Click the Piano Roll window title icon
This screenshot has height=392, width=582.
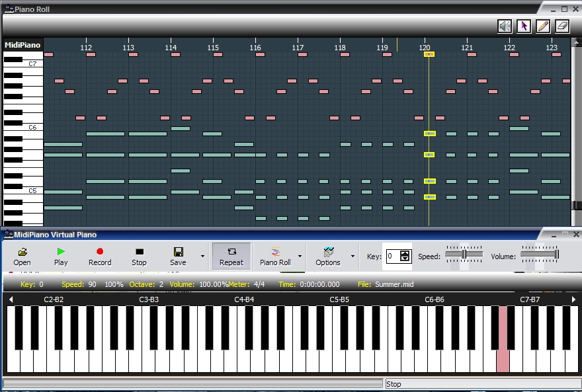tap(9, 9)
